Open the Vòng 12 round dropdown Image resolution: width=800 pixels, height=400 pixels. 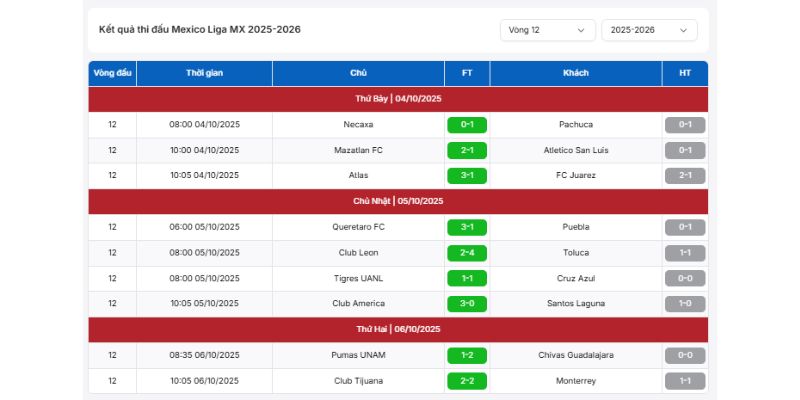(547, 30)
